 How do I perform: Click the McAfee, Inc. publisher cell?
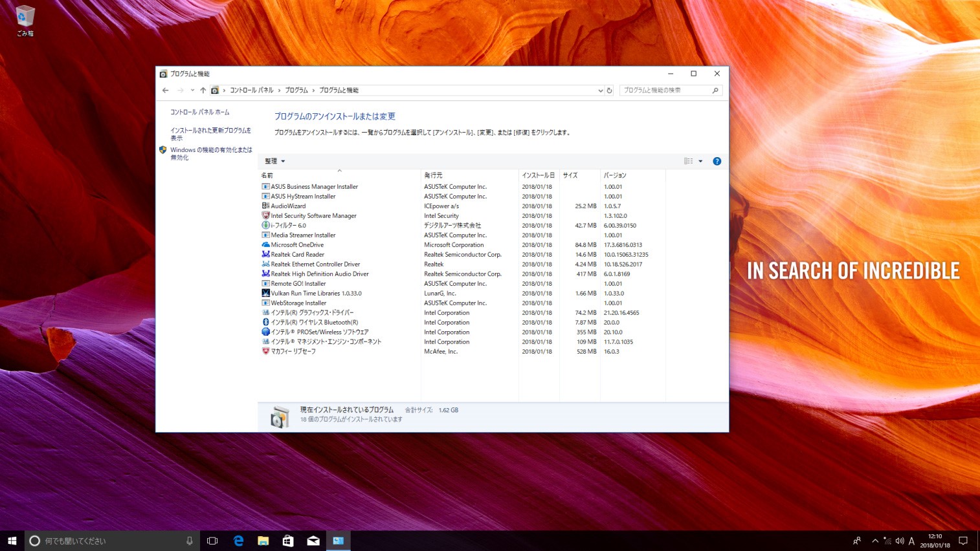pyautogui.click(x=441, y=352)
